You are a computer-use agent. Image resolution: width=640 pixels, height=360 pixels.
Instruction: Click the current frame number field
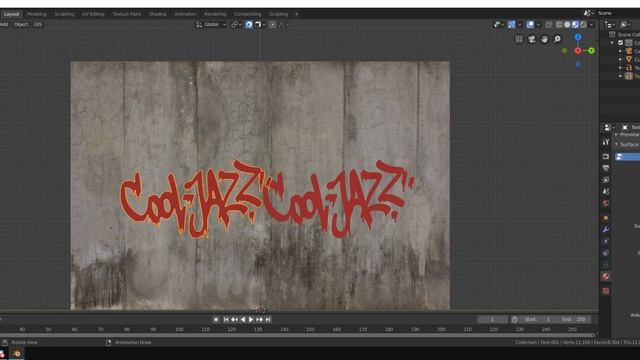click(x=493, y=319)
